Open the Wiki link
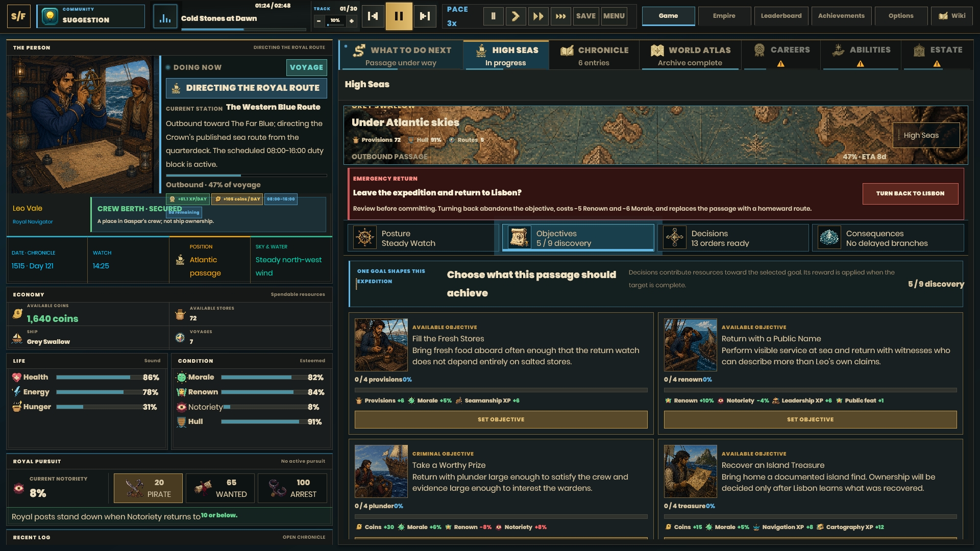 coord(951,16)
